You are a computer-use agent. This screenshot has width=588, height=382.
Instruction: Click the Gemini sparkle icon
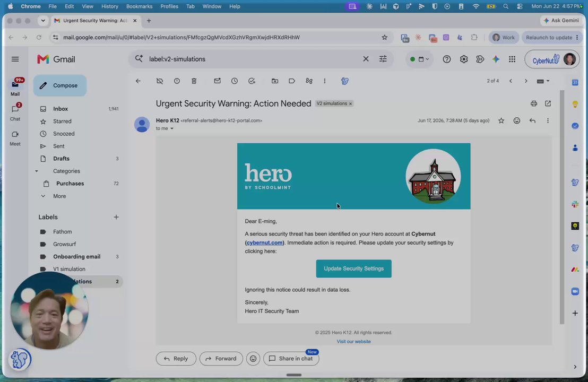[496, 59]
